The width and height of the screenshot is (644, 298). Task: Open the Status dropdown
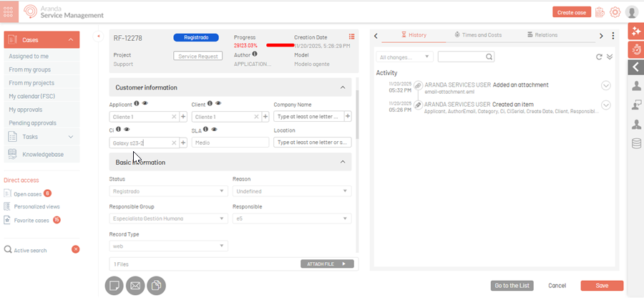click(x=168, y=191)
